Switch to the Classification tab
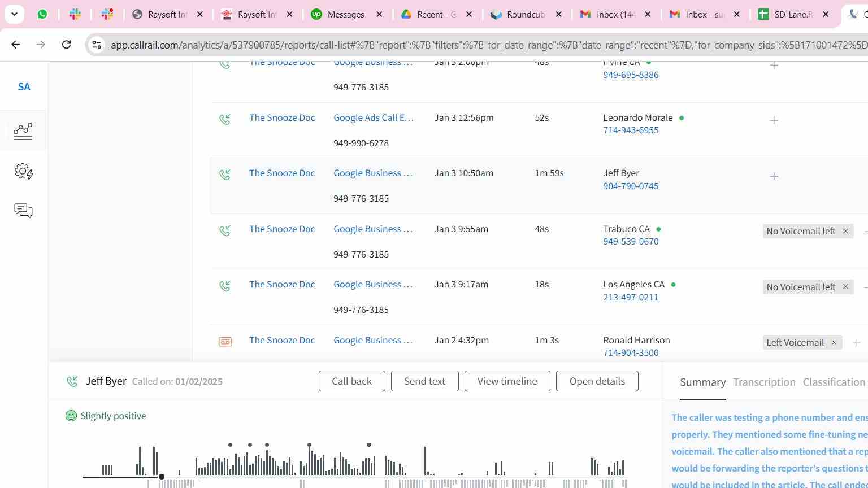This screenshot has width=868, height=488. point(834,382)
